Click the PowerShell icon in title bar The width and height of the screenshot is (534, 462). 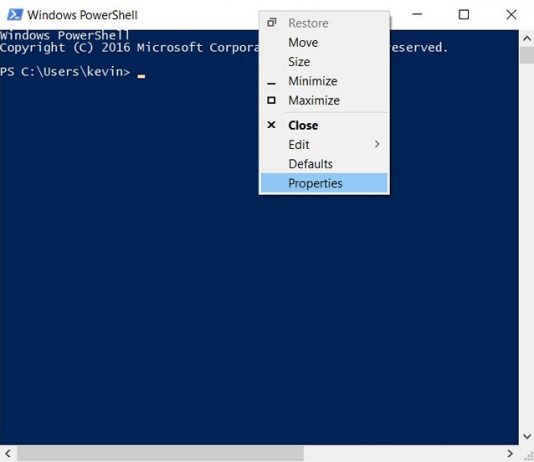pos(15,15)
